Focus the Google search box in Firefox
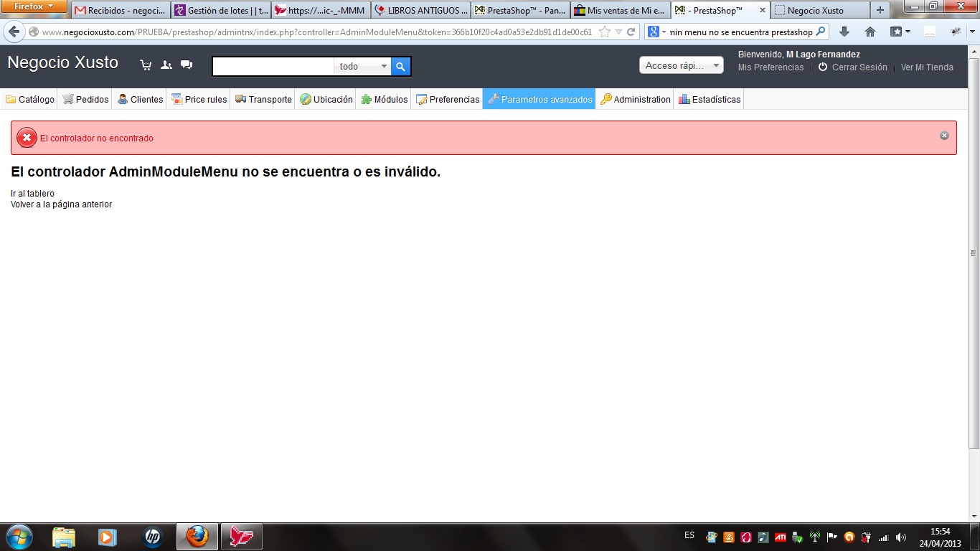This screenshot has width=980, height=551. [x=740, y=32]
